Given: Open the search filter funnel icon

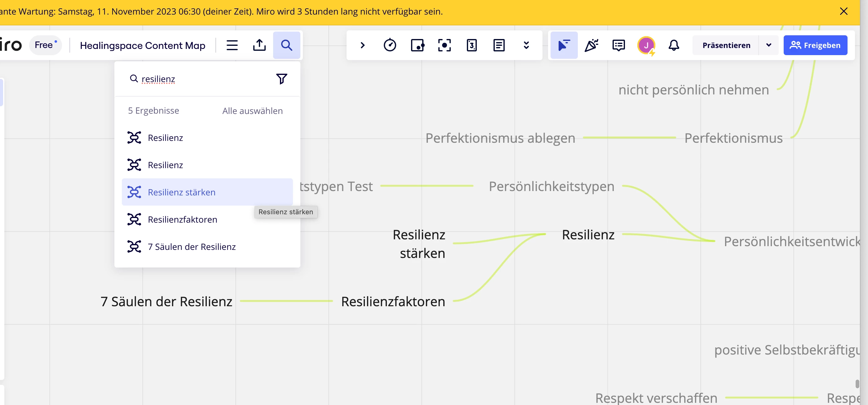Looking at the screenshot, I should [281, 79].
